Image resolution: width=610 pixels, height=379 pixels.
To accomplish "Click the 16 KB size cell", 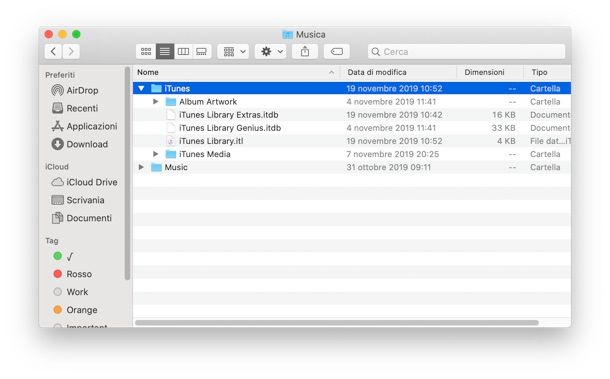I will tap(503, 115).
